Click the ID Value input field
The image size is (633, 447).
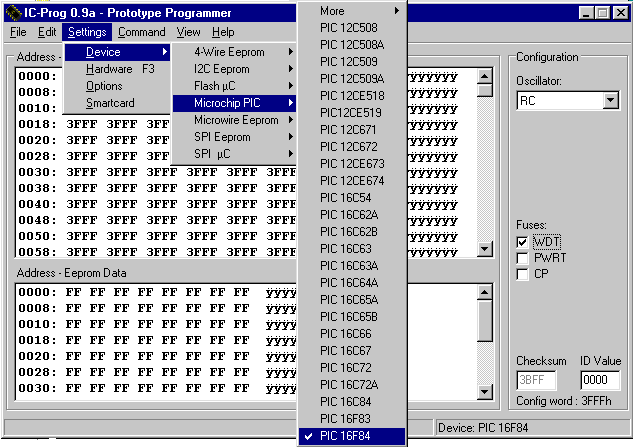click(600, 380)
